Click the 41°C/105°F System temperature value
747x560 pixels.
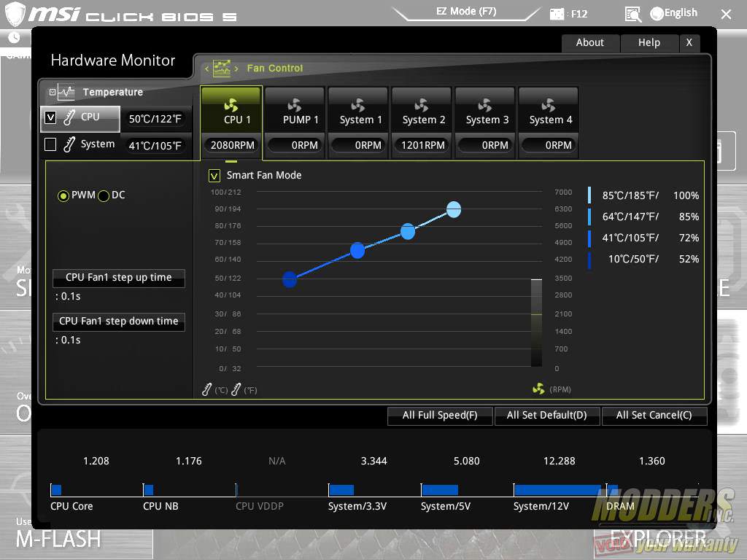(x=155, y=146)
